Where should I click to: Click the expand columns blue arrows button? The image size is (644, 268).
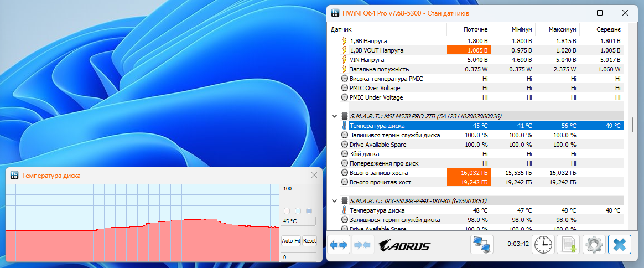click(339, 245)
